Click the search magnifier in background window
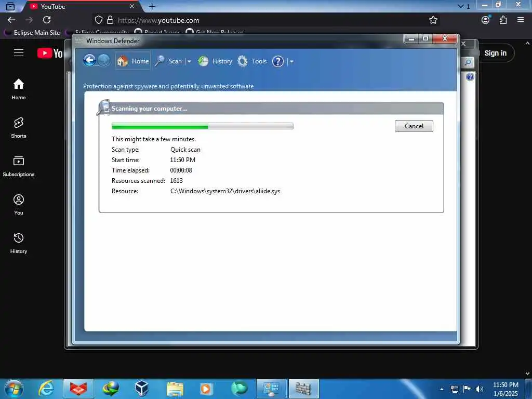Image resolution: width=532 pixels, height=399 pixels. coord(468,62)
